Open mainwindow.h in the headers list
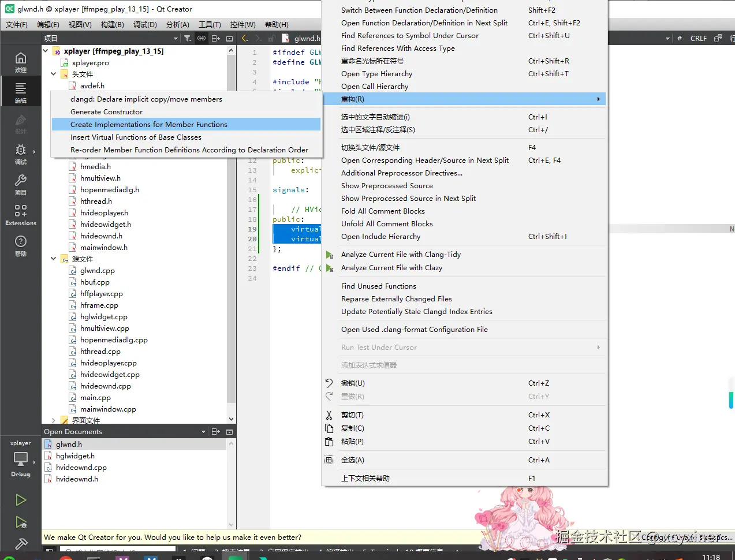This screenshot has width=735, height=560. 103,247
